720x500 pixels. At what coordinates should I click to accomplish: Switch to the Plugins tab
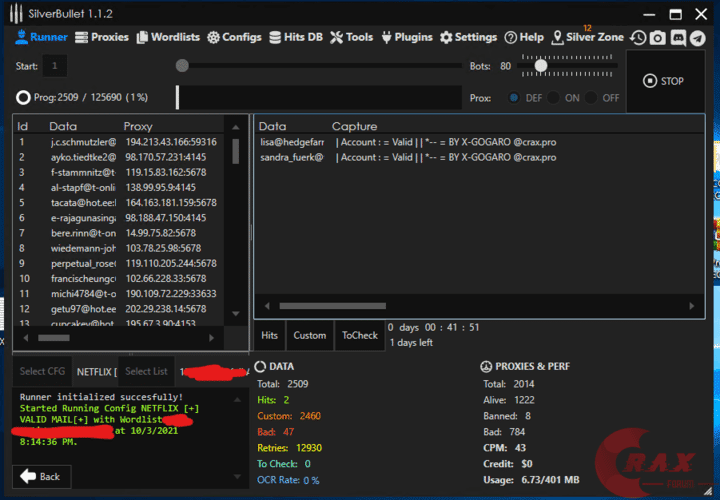407,37
